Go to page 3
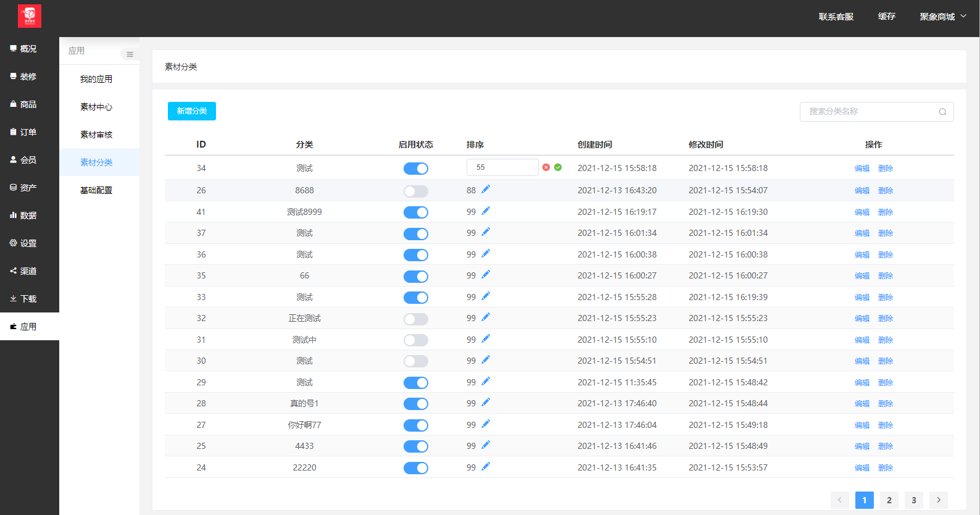The height and width of the screenshot is (515, 980). (x=914, y=500)
